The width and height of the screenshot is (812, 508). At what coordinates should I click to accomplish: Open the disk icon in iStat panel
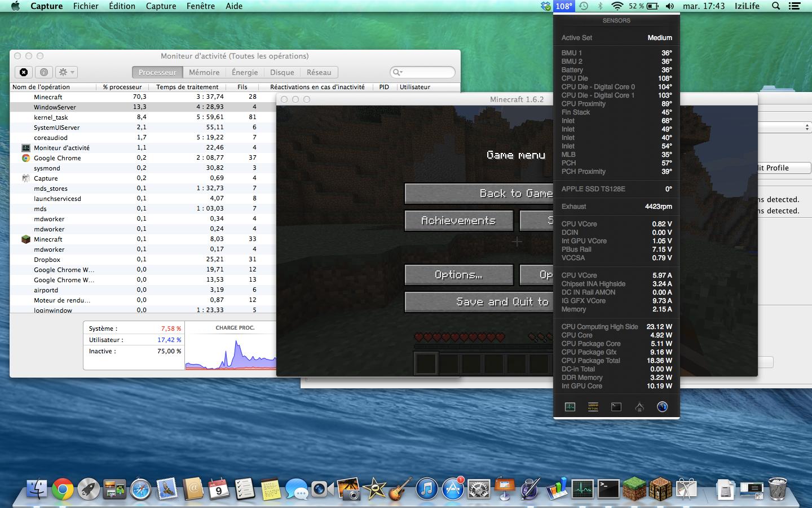[616, 407]
